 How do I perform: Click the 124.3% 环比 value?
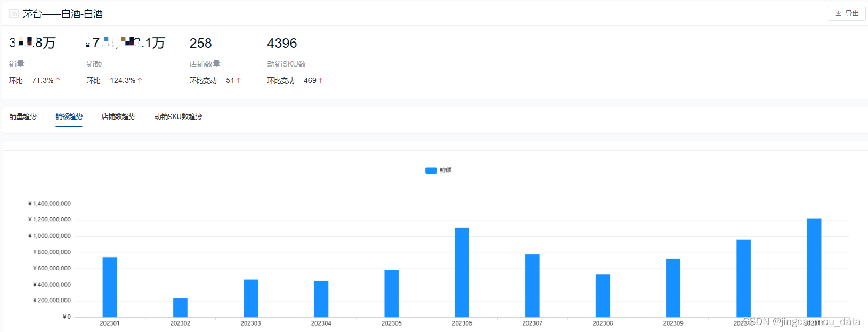click(x=123, y=80)
